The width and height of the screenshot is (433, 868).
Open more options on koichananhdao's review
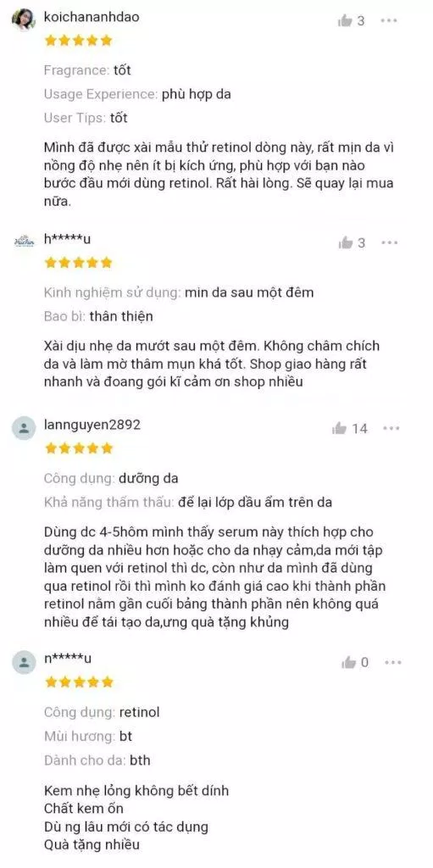(389, 21)
